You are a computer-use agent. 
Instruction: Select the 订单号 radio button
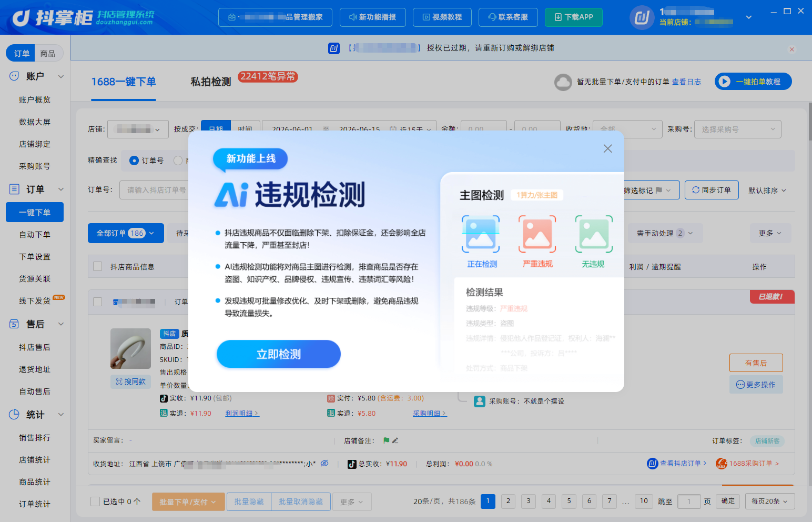coord(134,160)
